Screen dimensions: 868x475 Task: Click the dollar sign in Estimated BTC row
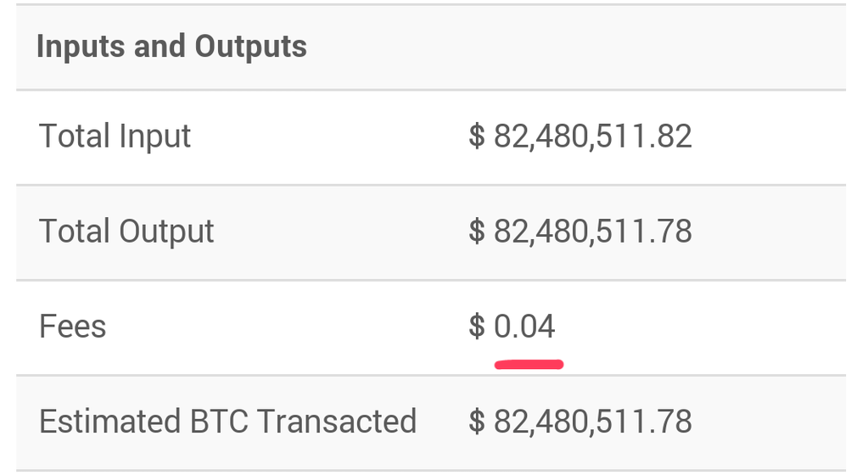pos(477,422)
